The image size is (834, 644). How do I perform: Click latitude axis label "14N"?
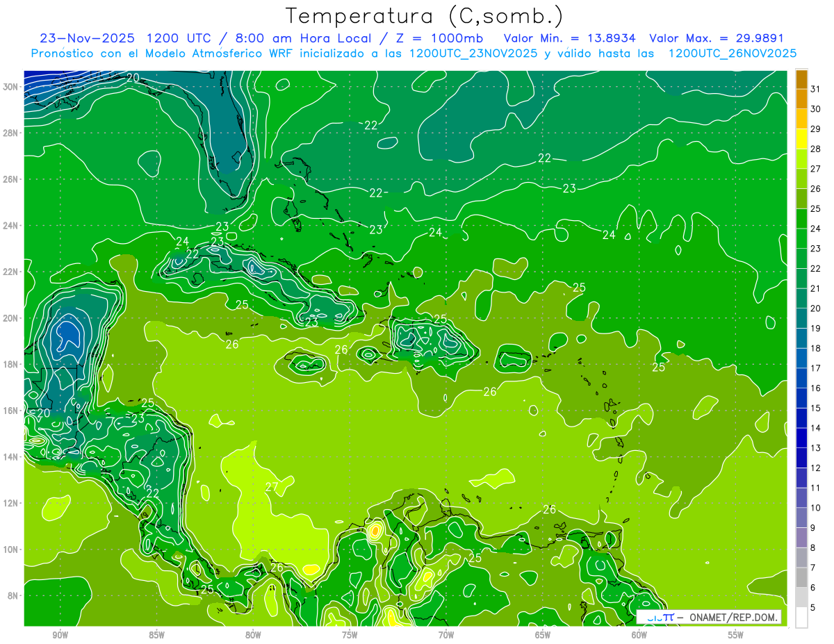[12, 457]
